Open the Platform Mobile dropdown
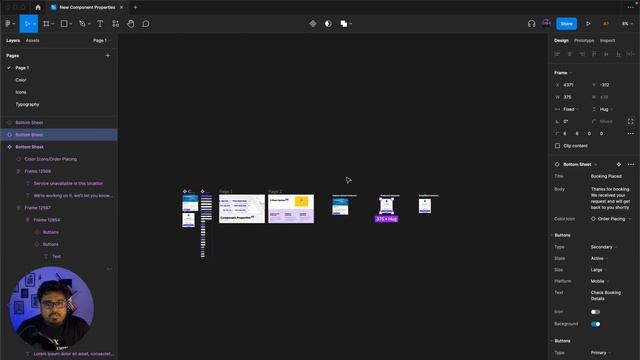The width and height of the screenshot is (640, 360). click(600, 281)
